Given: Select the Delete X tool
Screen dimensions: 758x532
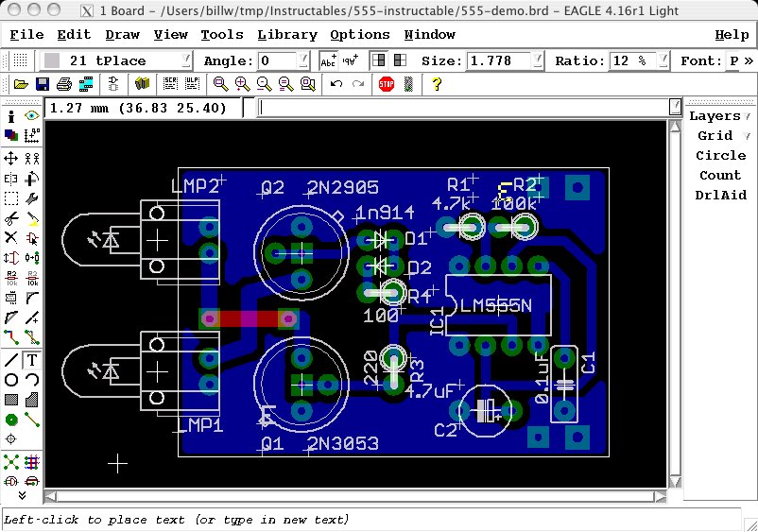Looking at the screenshot, I should [x=11, y=238].
